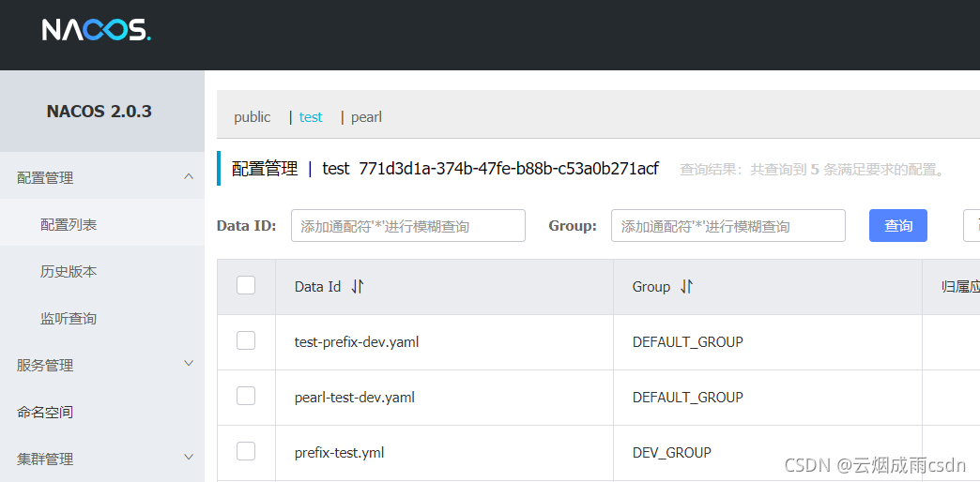This screenshot has width=980, height=482.
Task: Check the box for test-prefix-dev.yaml
Action: 246,341
